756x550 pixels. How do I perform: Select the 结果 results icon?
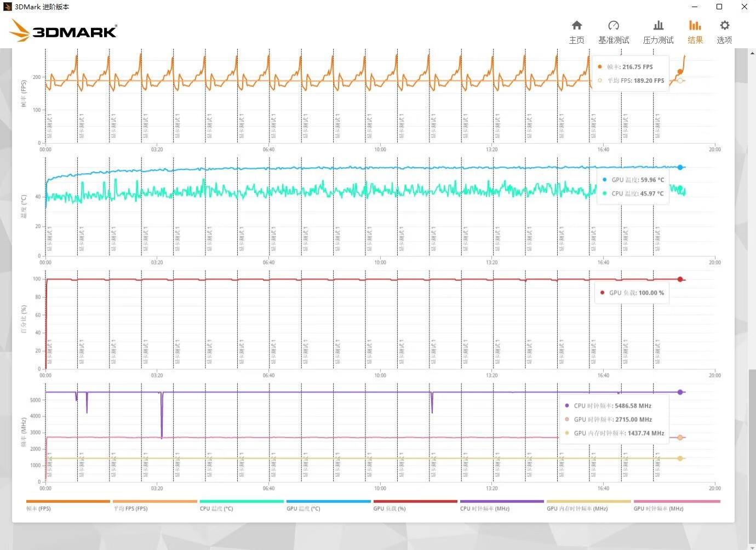click(x=695, y=32)
